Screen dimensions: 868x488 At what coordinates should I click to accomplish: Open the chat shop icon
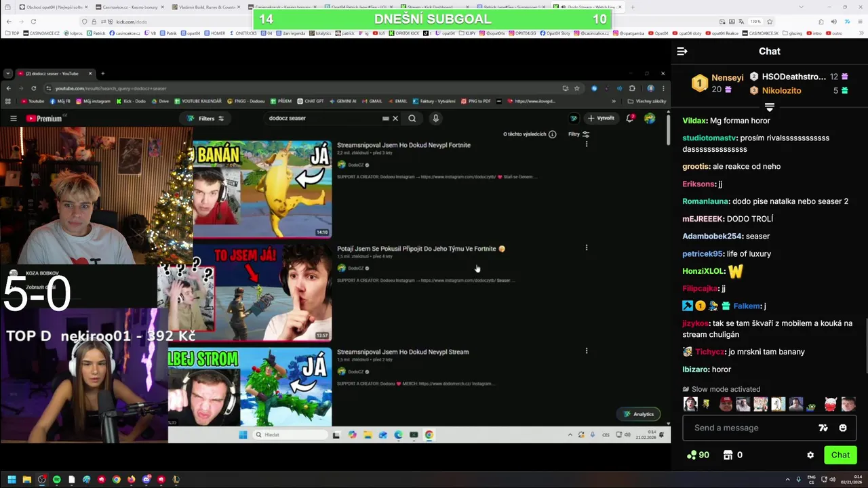coord(728,455)
